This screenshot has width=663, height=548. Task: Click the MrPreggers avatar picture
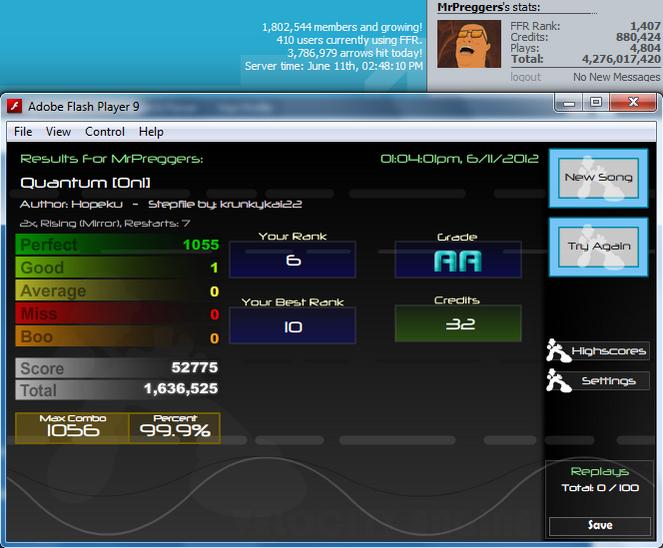pos(469,44)
